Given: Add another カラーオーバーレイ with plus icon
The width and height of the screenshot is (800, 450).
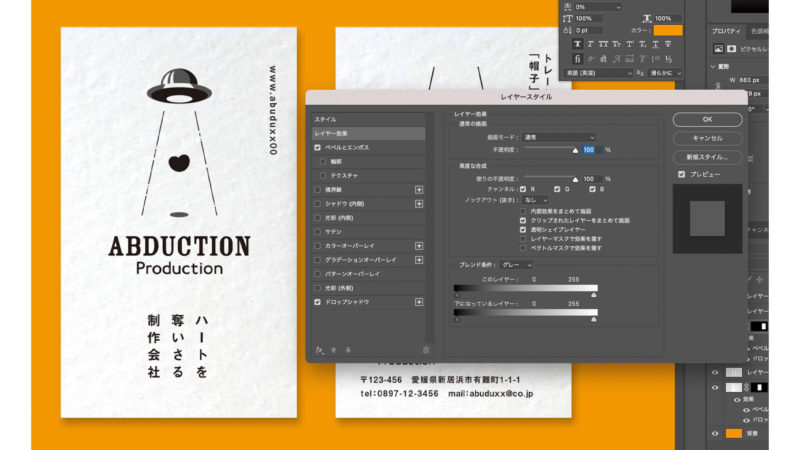Looking at the screenshot, I should [x=419, y=246].
